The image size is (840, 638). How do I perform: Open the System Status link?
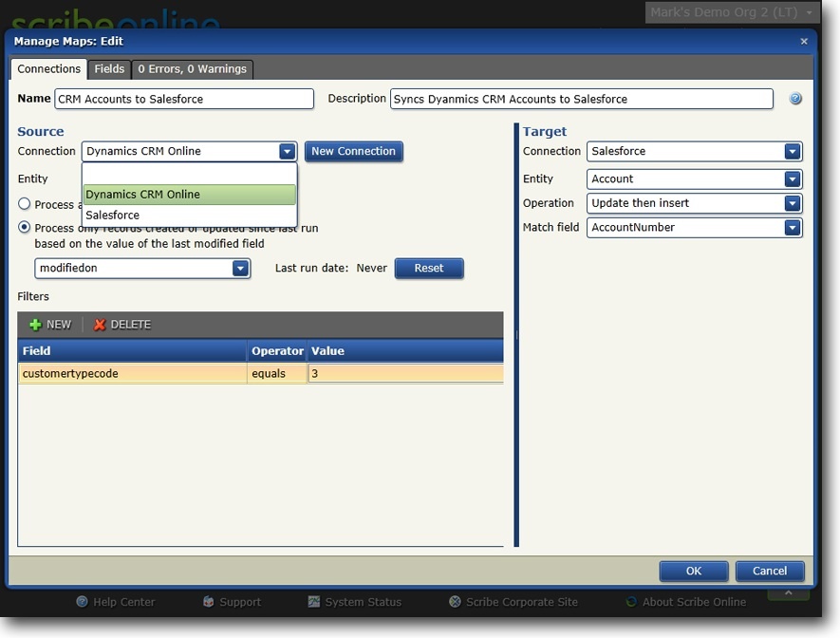click(x=364, y=602)
